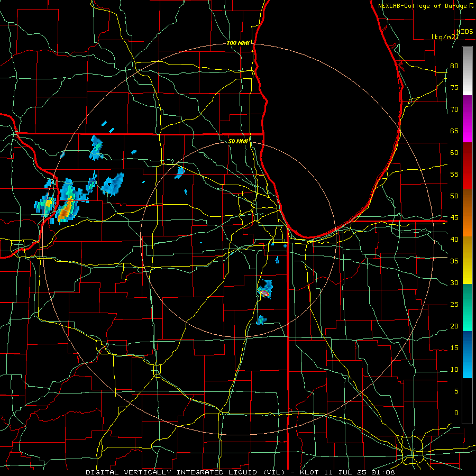Click the '50 NMI' range ring label
Viewport: 476px width, 476px height.
(238, 141)
